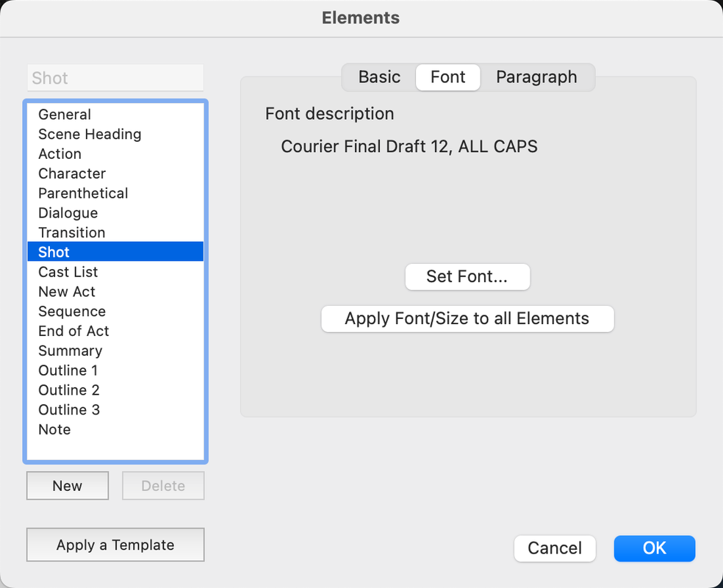
Task: Open Apply a Template
Action: click(115, 545)
